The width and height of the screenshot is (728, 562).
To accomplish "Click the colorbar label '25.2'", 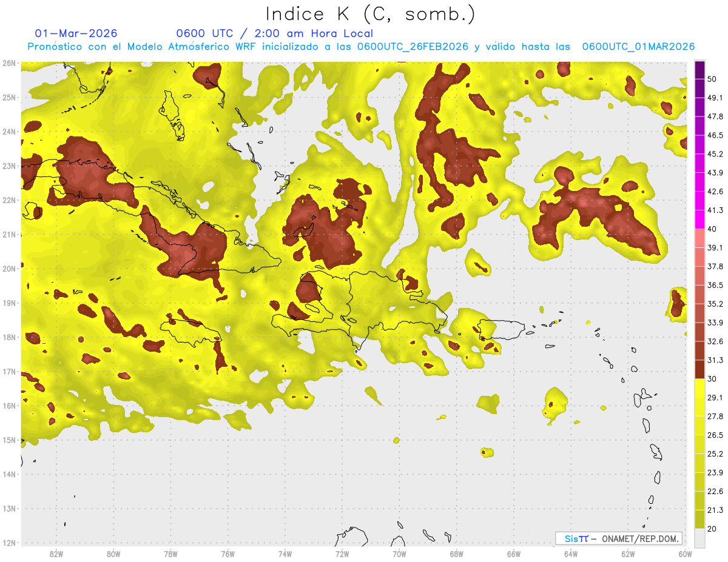I will point(715,454).
